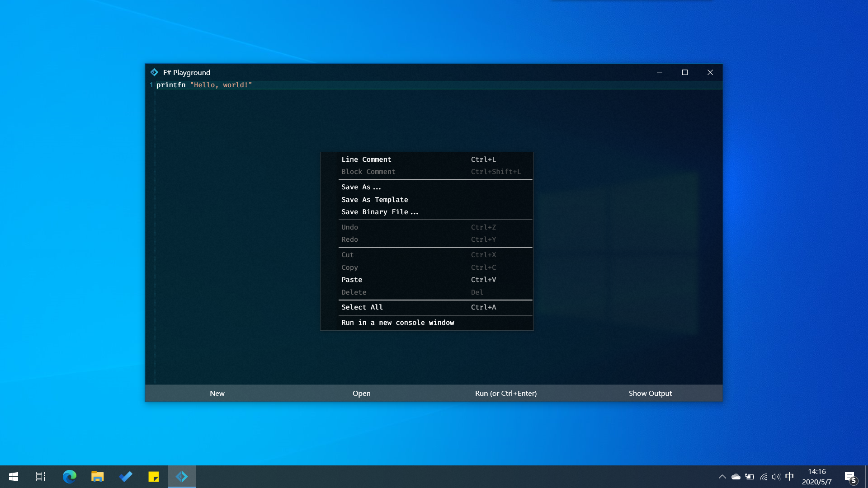The image size is (868, 488).
Task: Click the Show Output button
Action: click(x=650, y=394)
